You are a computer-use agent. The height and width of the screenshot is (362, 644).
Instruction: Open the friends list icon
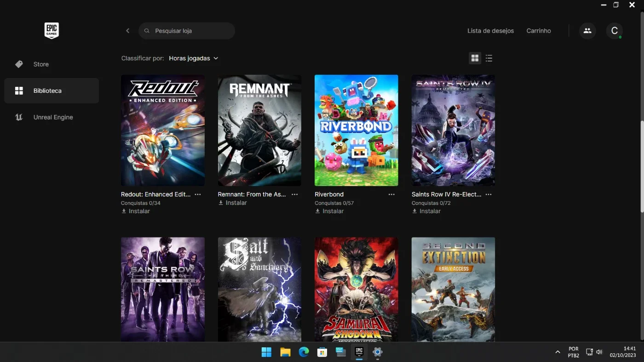coord(587,31)
